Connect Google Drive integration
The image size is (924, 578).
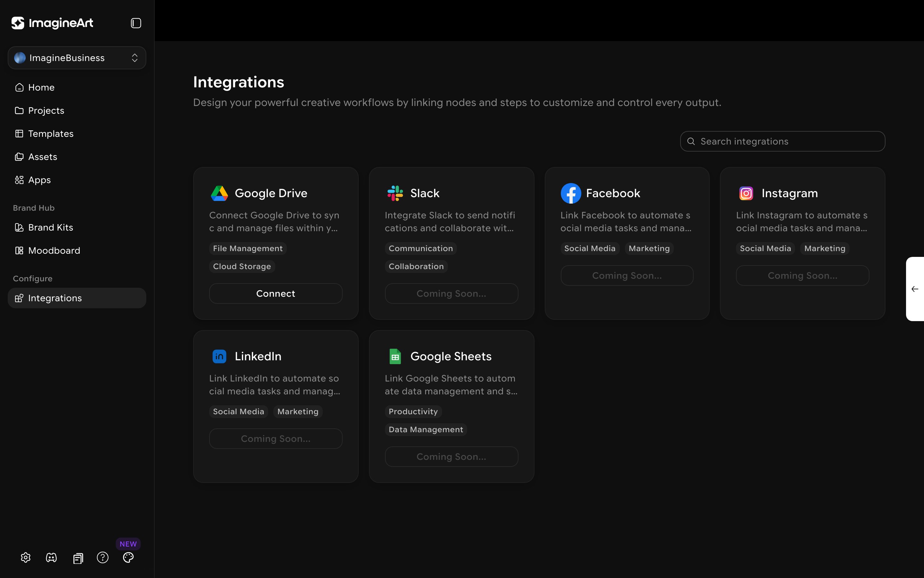pos(276,293)
